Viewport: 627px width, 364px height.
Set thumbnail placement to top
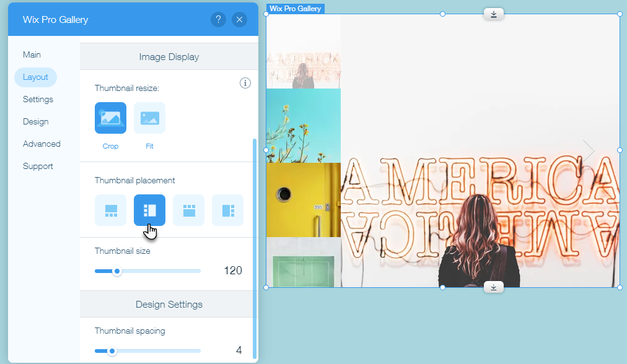point(188,210)
